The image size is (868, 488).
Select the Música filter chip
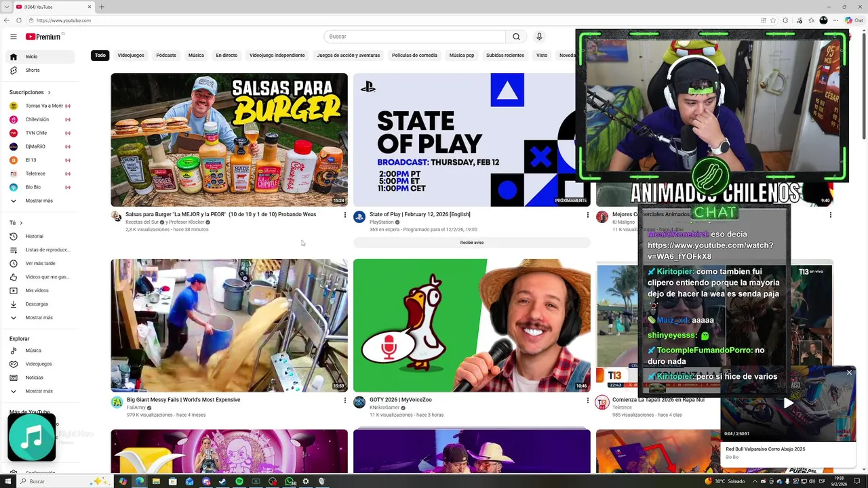click(x=196, y=56)
